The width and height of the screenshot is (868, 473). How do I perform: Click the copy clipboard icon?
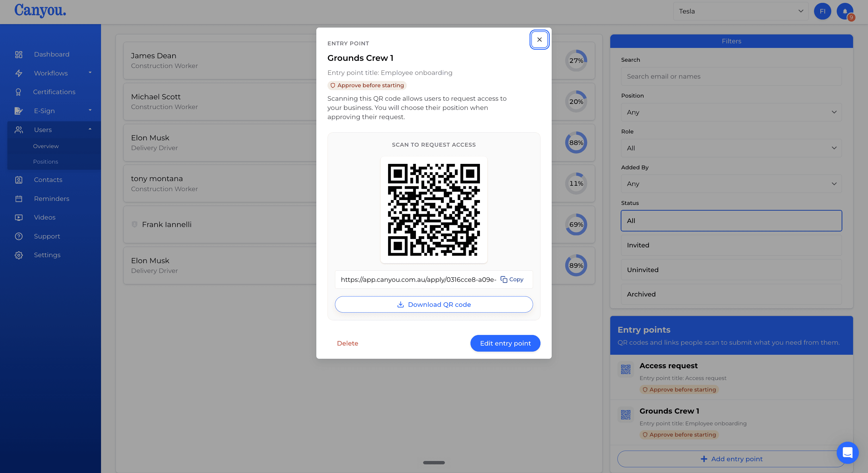[x=504, y=279]
